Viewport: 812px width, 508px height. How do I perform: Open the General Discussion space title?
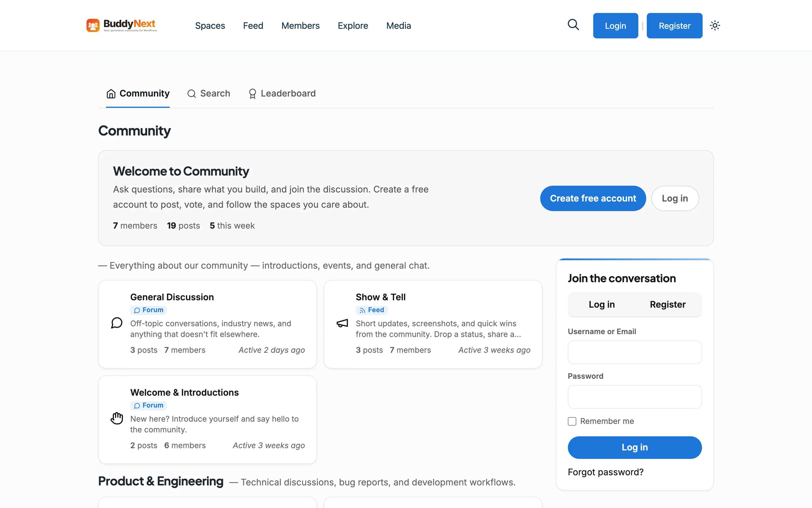coord(172,297)
